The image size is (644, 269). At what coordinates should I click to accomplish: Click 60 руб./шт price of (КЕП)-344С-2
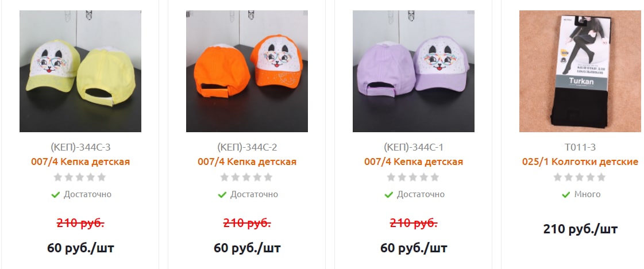(247, 248)
